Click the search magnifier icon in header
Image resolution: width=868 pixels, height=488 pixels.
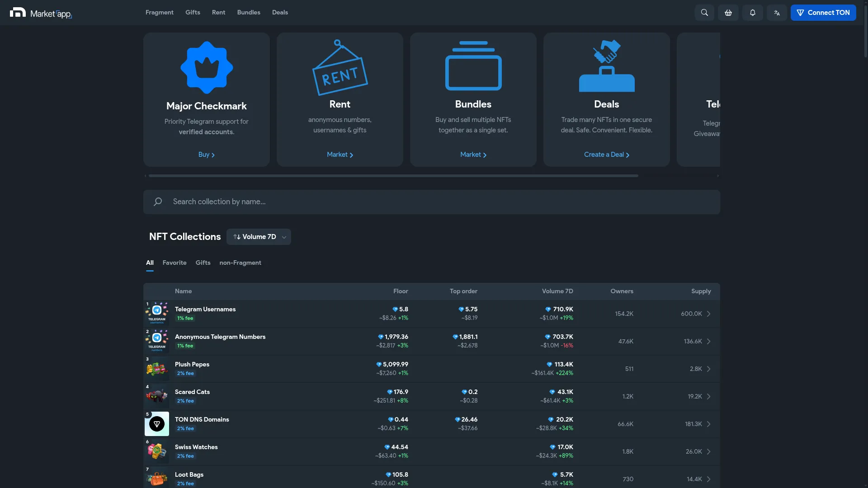coord(704,13)
